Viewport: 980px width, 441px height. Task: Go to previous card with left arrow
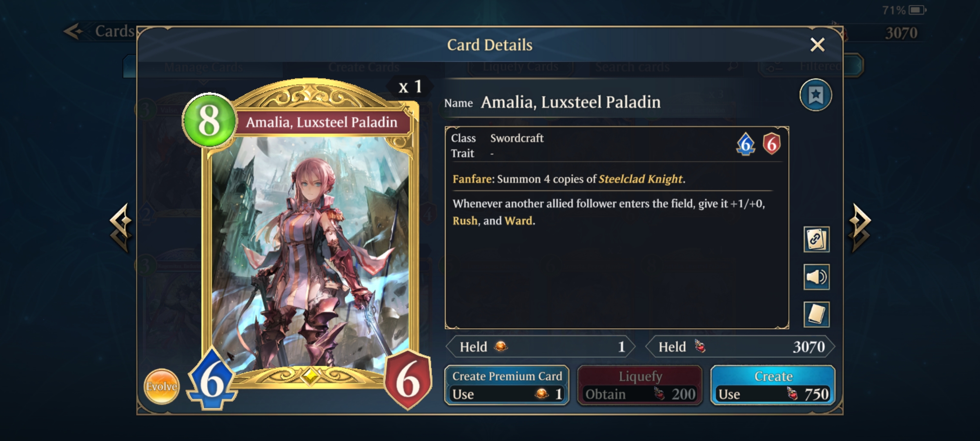(121, 227)
